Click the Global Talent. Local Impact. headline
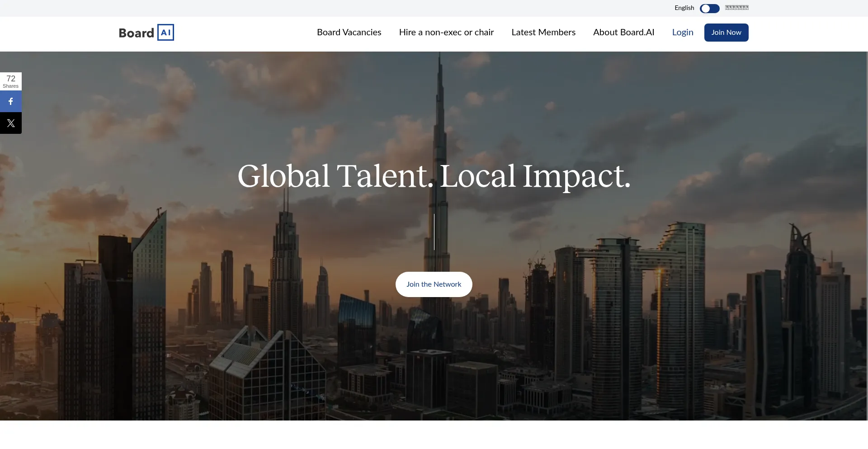 tap(434, 176)
